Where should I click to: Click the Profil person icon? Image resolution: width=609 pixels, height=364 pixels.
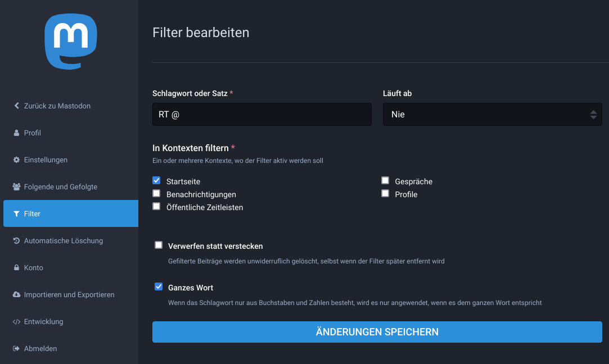coord(17,133)
